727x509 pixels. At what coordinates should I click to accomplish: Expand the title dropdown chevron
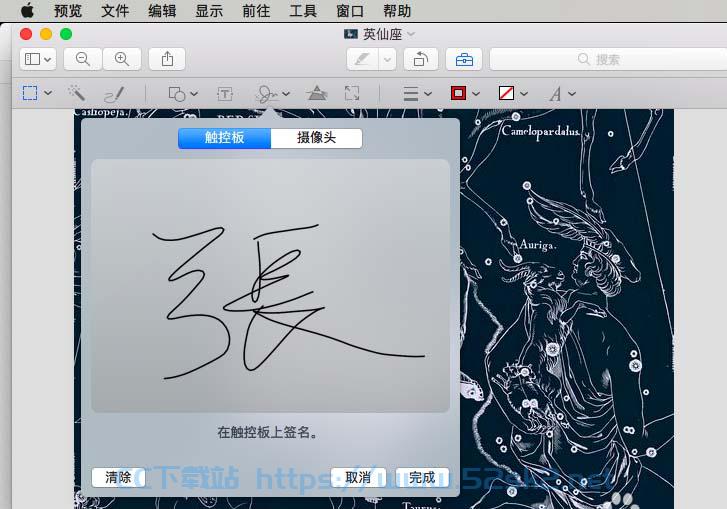(411, 34)
